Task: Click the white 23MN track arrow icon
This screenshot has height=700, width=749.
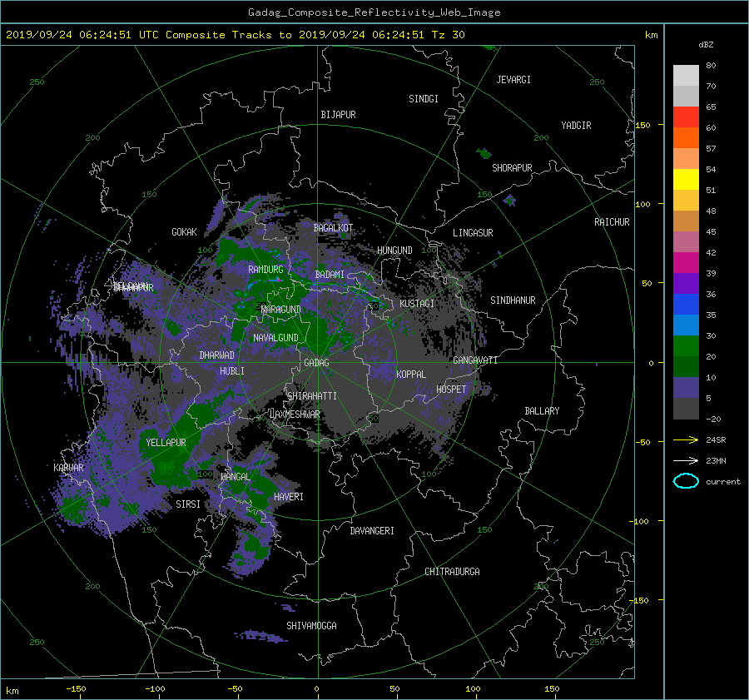Action: click(x=686, y=460)
